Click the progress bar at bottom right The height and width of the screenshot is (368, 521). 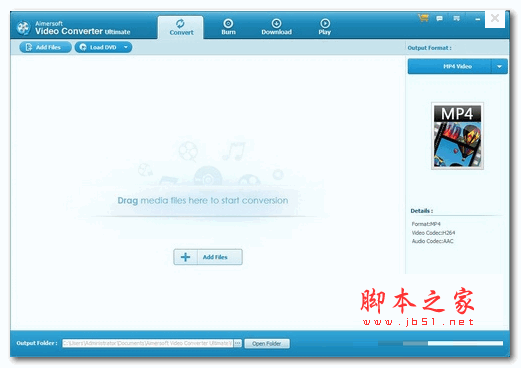pos(440,343)
